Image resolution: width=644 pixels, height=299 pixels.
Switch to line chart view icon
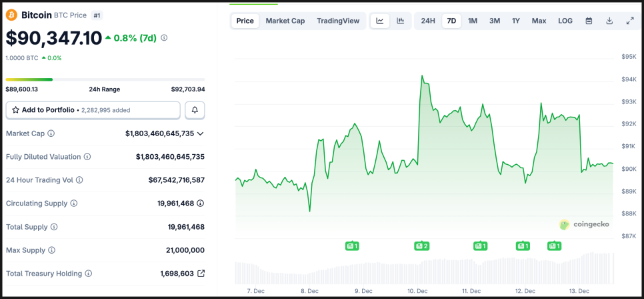tap(380, 21)
